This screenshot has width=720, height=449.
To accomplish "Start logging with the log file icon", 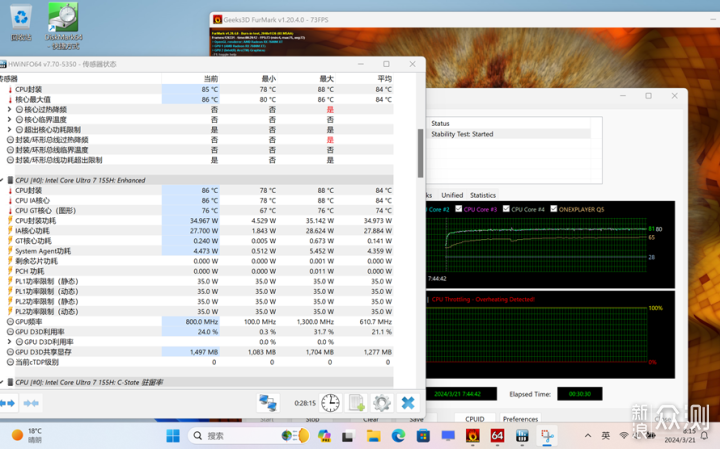I will point(357,403).
